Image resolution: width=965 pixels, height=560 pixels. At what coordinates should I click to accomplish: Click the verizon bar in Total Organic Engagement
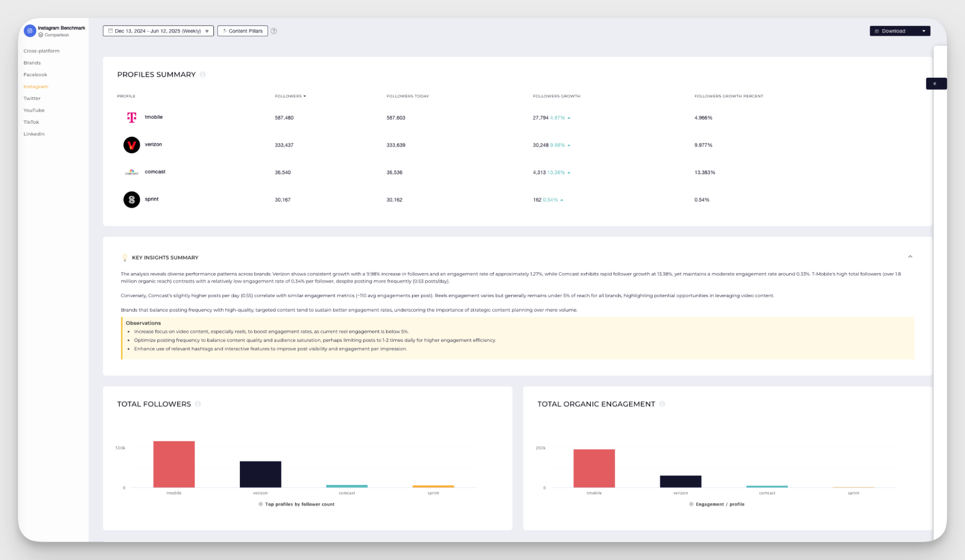[681, 481]
